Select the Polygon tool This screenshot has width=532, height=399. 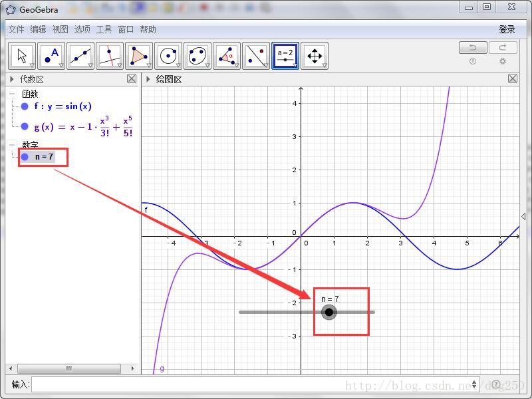(139, 56)
